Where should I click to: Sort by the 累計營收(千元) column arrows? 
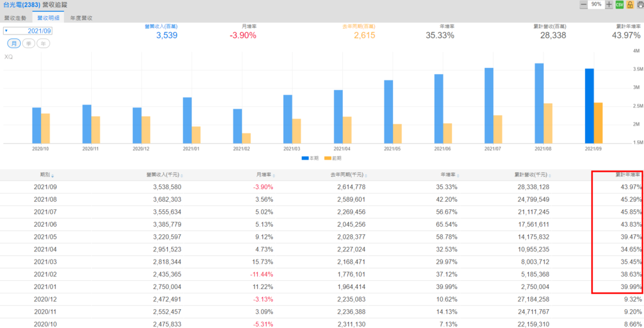tap(550, 176)
